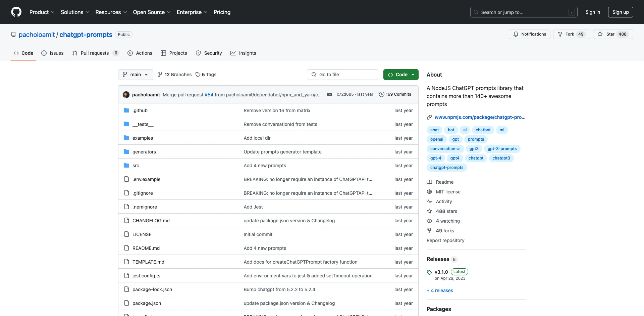Expand the Open Source dropdown
The height and width of the screenshot is (316, 644).
tap(152, 12)
